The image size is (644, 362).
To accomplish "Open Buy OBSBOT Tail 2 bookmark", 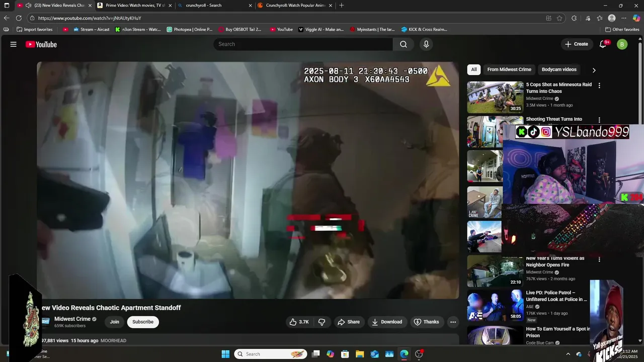I will (x=239, y=30).
